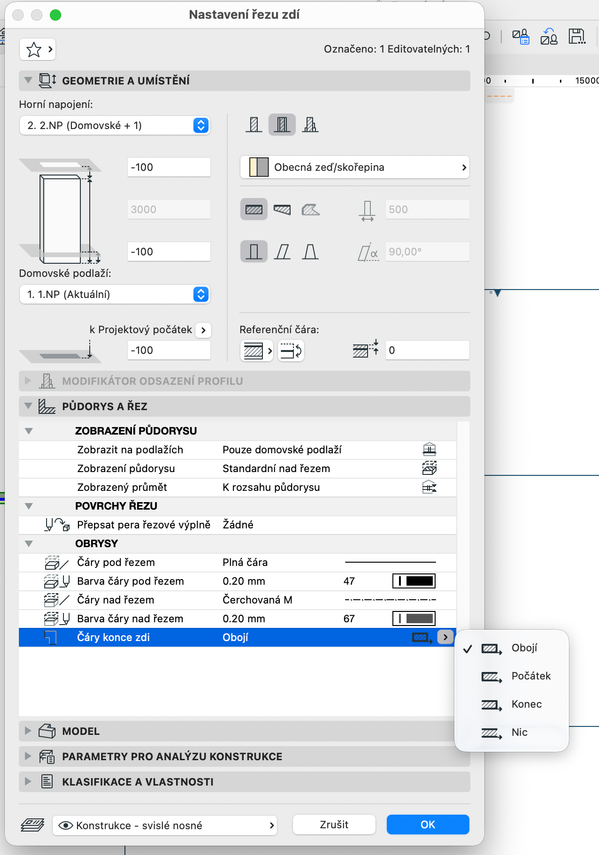Choose the complex profile wall icon
Image resolution: width=599 pixels, height=855 pixels.
(311, 125)
